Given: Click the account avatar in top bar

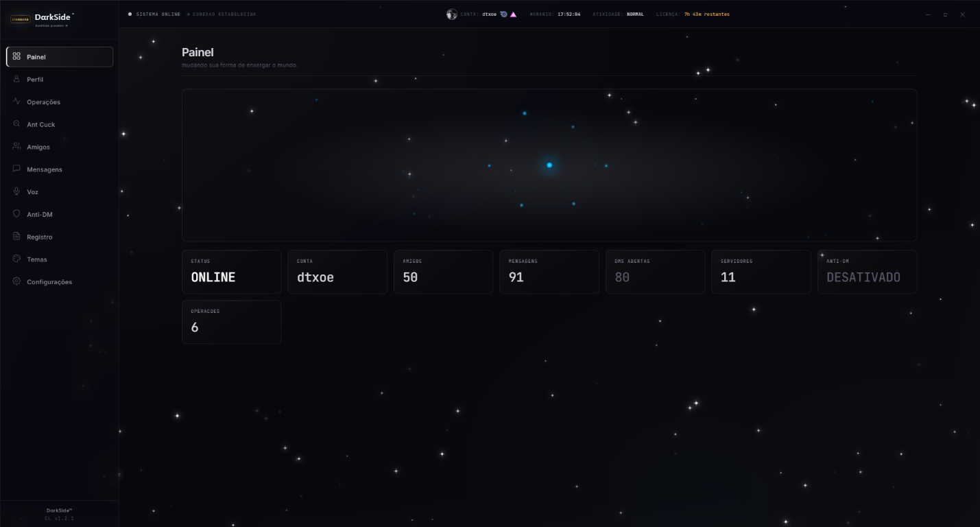Looking at the screenshot, I should (x=451, y=14).
